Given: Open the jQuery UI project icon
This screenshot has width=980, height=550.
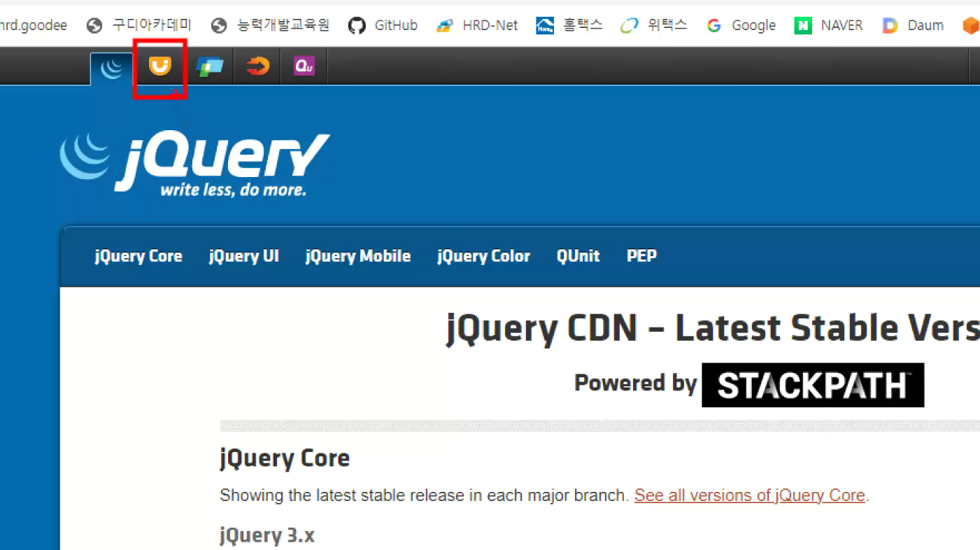Looking at the screenshot, I should point(160,66).
